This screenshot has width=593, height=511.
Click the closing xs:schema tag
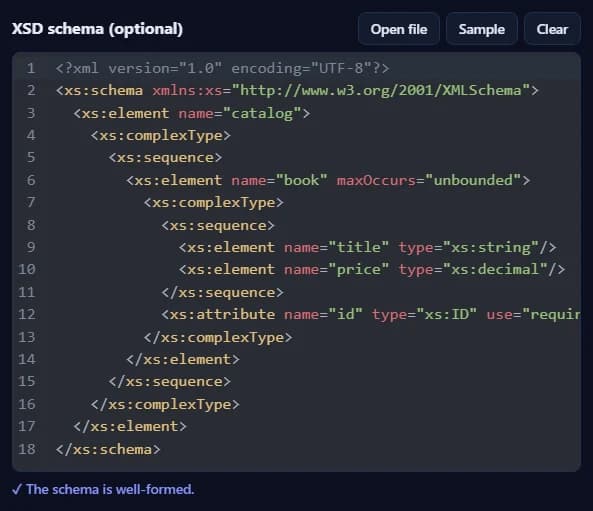pos(108,449)
